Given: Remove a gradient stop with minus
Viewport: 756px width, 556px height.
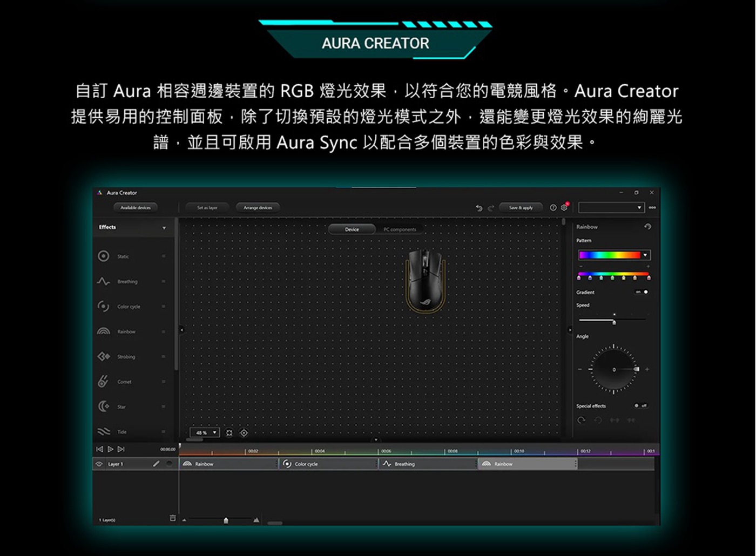Looking at the screenshot, I should (x=581, y=267).
